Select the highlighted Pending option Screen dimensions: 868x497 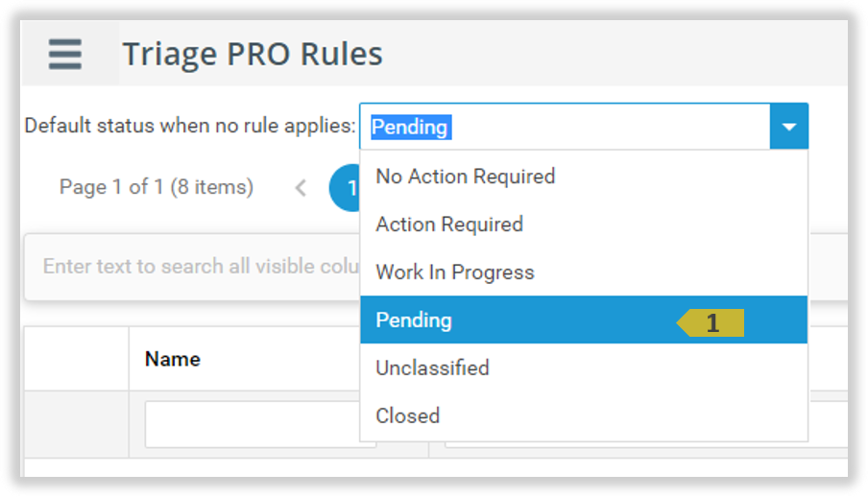tap(414, 320)
